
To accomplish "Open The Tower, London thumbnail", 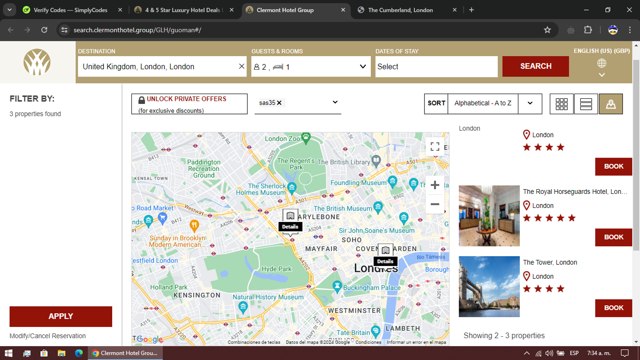I will pos(489,287).
